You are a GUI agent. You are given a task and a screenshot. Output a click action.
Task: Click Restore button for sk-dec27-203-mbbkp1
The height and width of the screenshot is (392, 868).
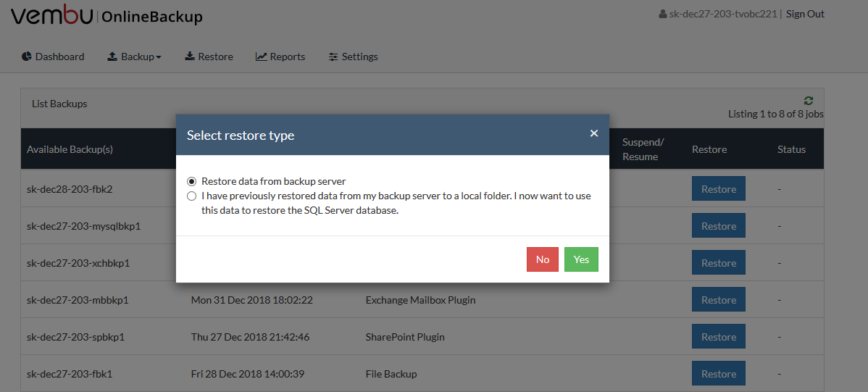pyautogui.click(x=719, y=299)
